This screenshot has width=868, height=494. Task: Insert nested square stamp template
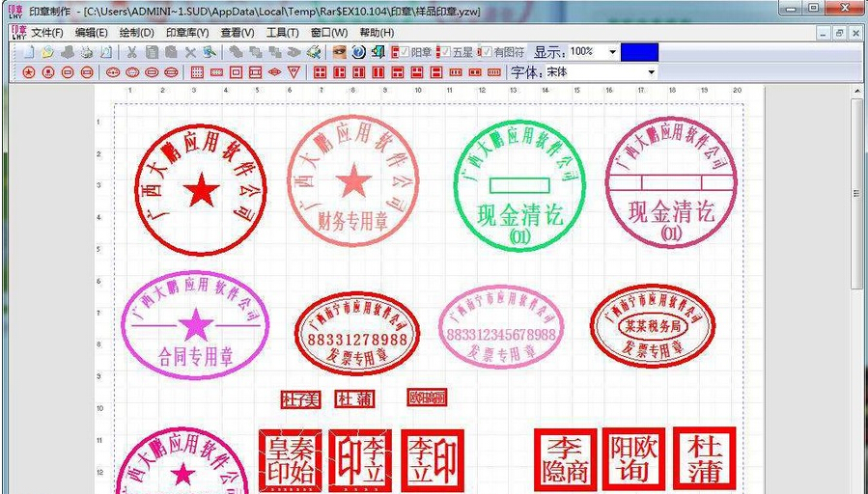[236, 72]
